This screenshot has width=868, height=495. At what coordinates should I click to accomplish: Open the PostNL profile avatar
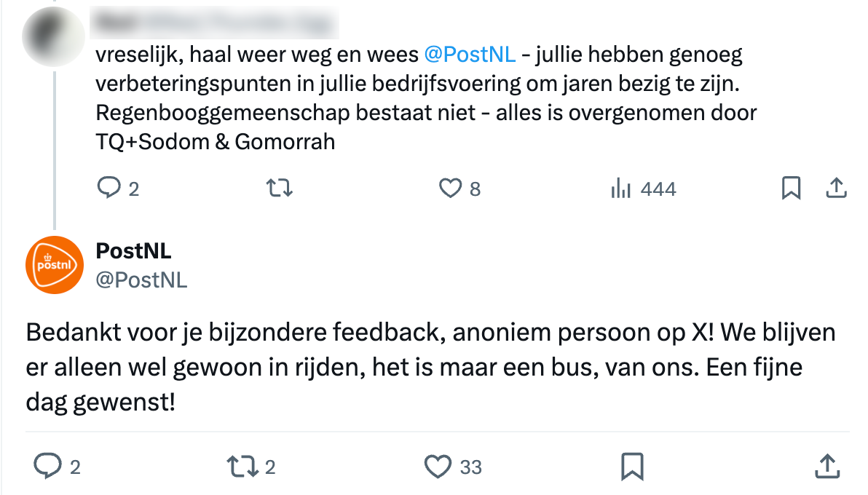point(54,264)
